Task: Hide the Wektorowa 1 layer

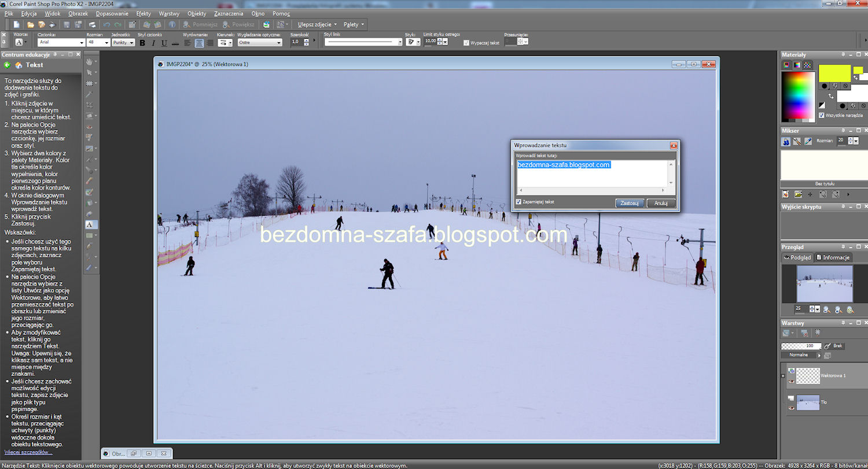Action: click(791, 381)
